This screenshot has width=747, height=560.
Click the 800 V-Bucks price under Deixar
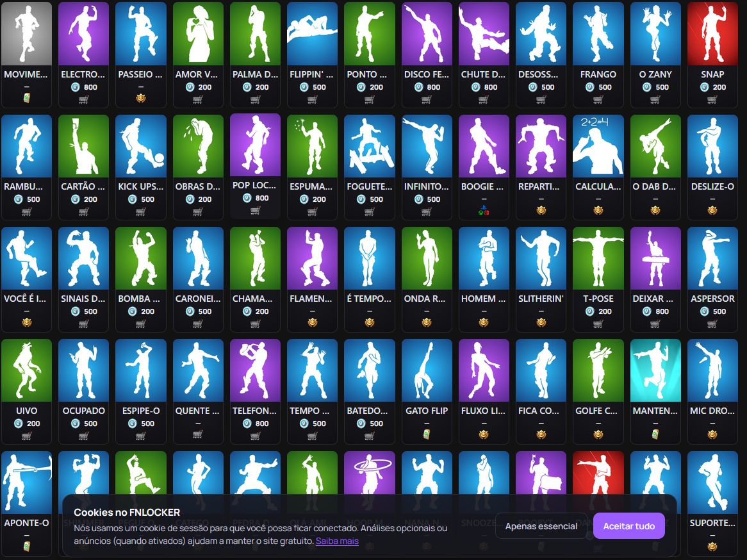pyautogui.click(x=655, y=311)
